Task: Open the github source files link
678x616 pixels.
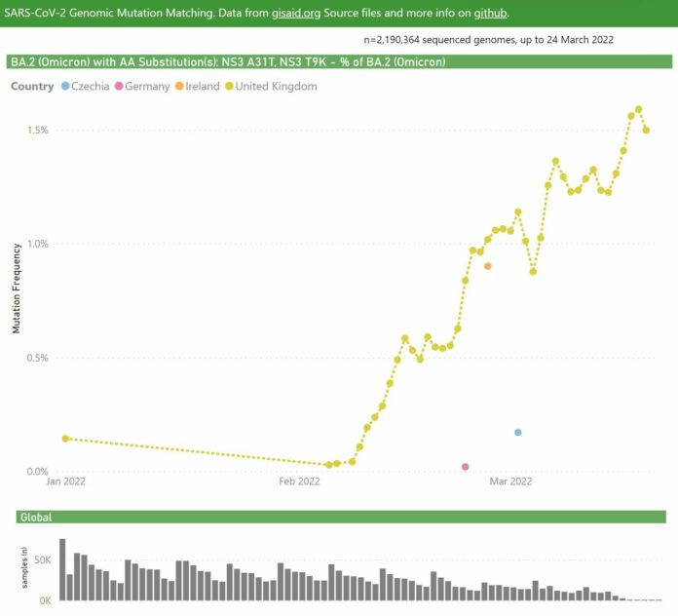Action: tap(490, 15)
